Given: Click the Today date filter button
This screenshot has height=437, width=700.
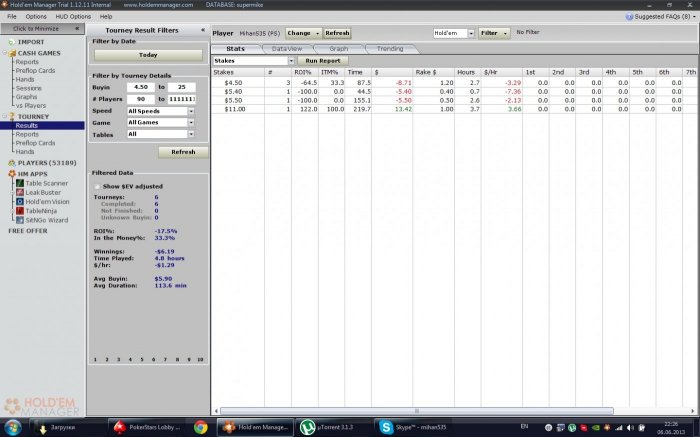Looking at the screenshot, I should [x=148, y=55].
